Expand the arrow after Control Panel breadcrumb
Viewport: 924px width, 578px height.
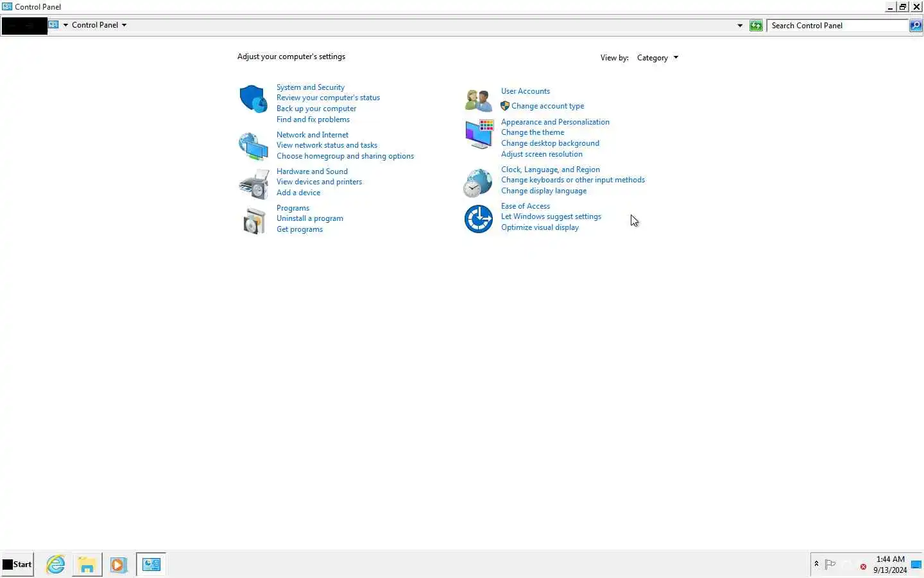[x=124, y=25]
